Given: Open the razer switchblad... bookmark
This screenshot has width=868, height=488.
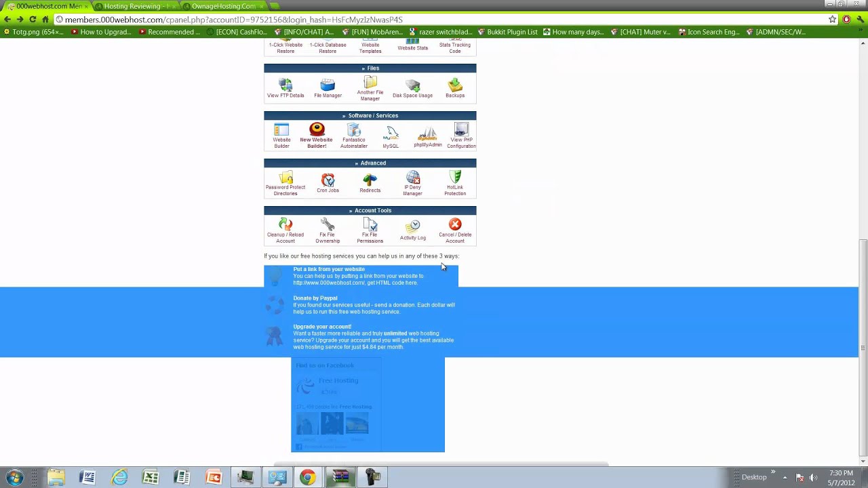Looking at the screenshot, I should coord(441,32).
